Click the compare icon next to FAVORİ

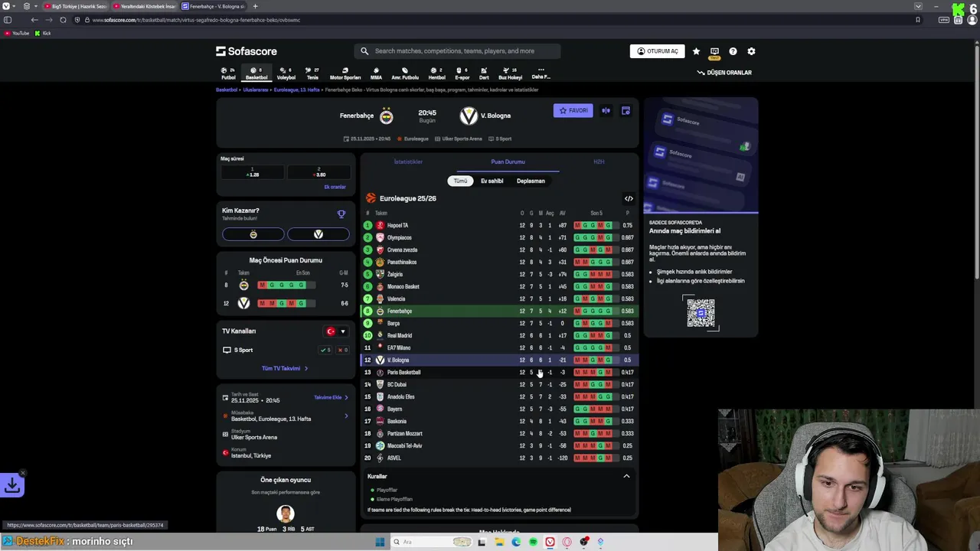coord(606,111)
